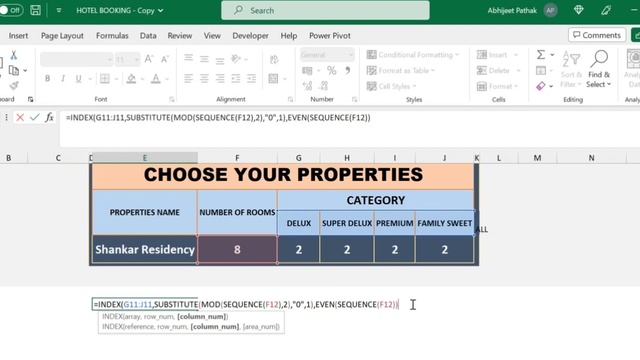This screenshot has width=640, height=360.
Task: Click the Fill Color bucket
Action: [x=131, y=78]
